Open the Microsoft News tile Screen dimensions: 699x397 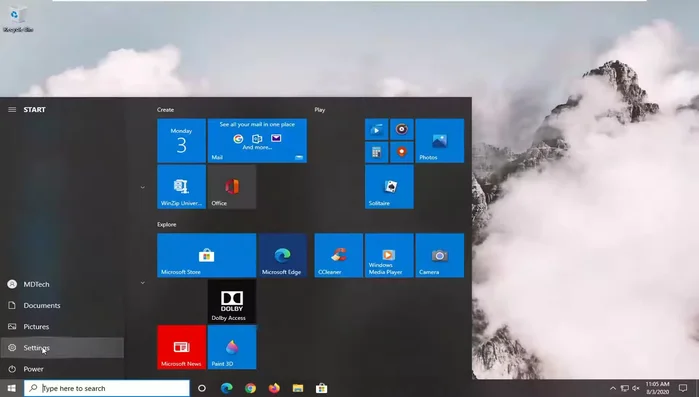point(181,347)
